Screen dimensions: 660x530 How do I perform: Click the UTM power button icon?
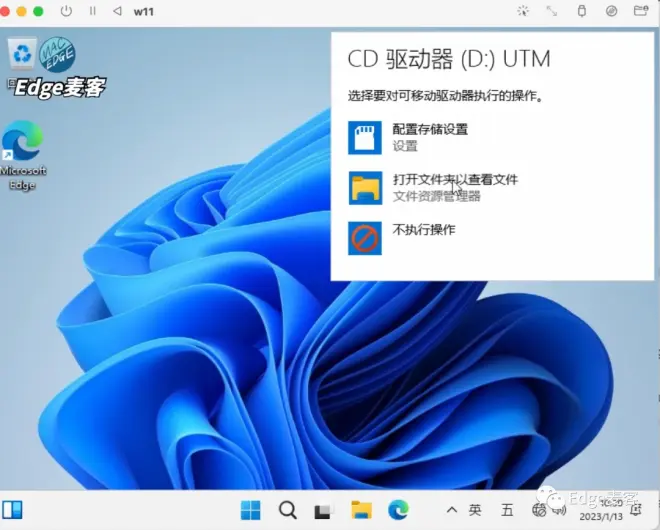click(x=66, y=11)
